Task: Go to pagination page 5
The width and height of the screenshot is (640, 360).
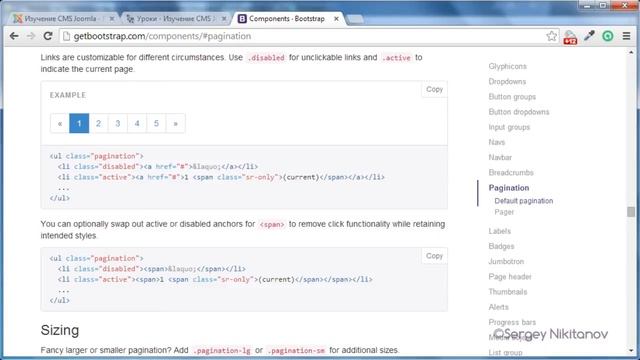Action: pyautogui.click(x=156, y=123)
